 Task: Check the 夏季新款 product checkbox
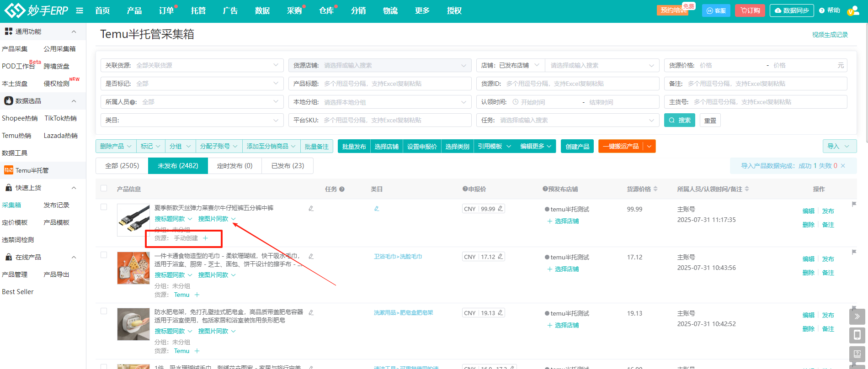pyautogui.click(x=104, y=207)
